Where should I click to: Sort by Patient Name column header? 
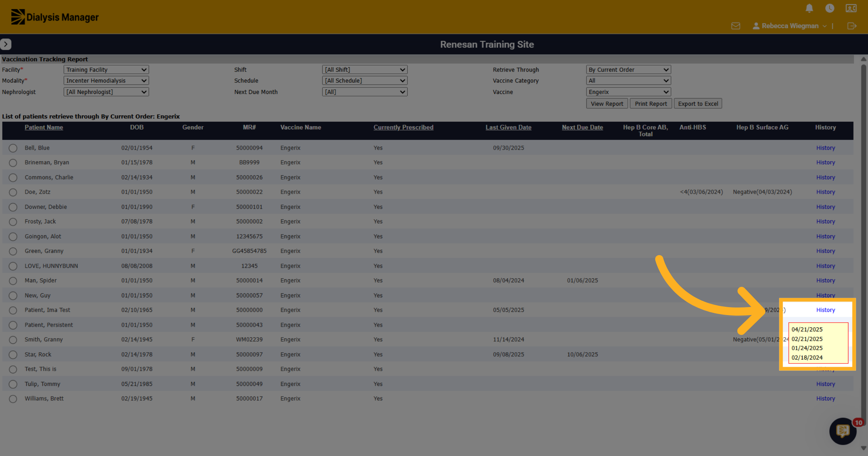(x=44, y=127)
